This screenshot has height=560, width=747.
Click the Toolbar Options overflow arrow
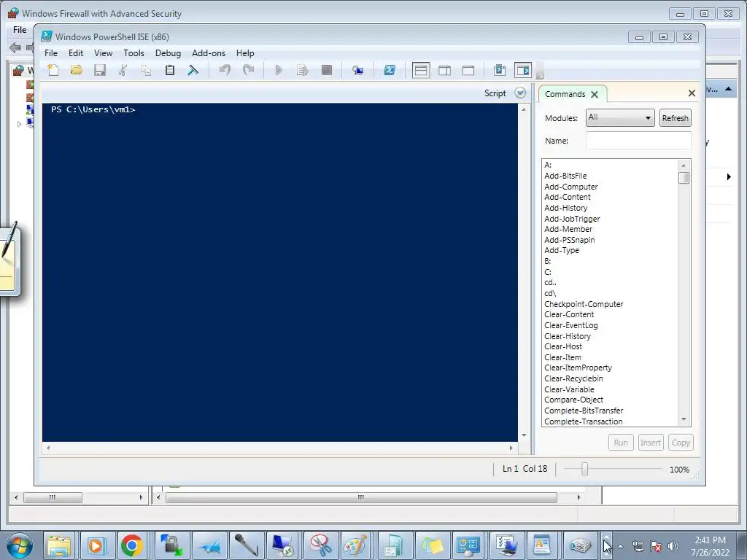click(x=540, y=71)
